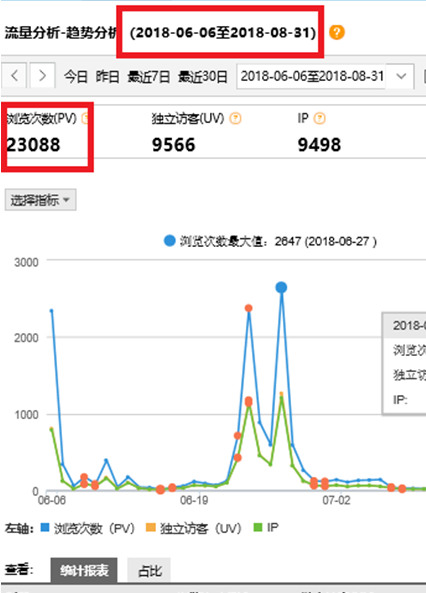This screenshot has height=593, width=426.
Task: Go to previous period with left arrow
Action: [14, 76]
